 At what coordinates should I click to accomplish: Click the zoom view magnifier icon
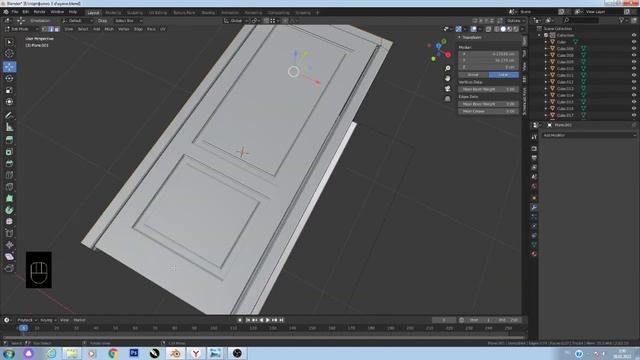[x=447, y=68]
